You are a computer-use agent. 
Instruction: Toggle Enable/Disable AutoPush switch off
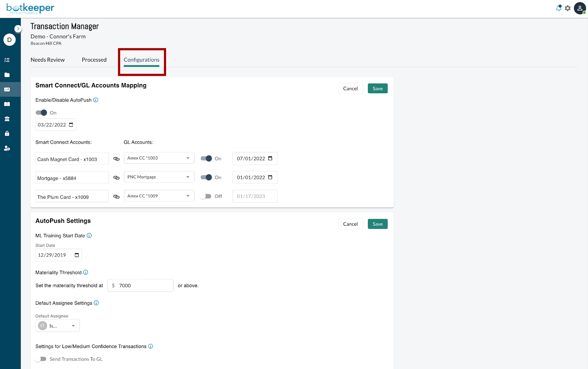[41, 113]
